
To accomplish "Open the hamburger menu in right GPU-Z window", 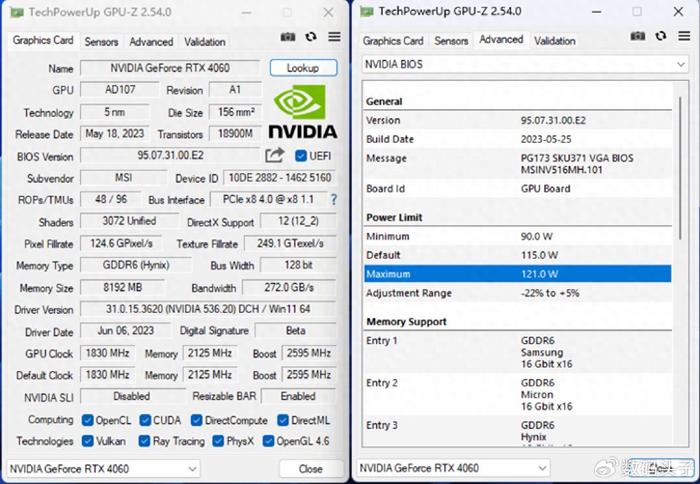I will (x=684, y=36).
